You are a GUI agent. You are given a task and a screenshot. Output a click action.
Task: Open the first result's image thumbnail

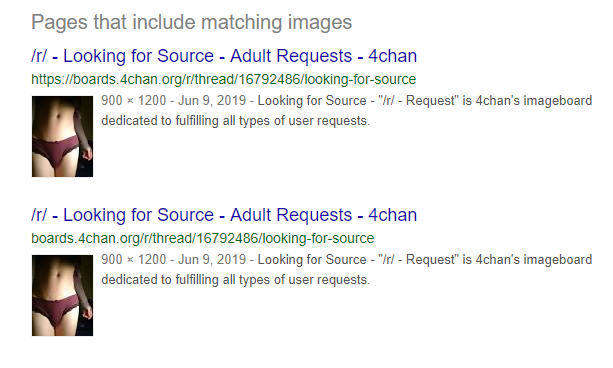click(63, 136)
